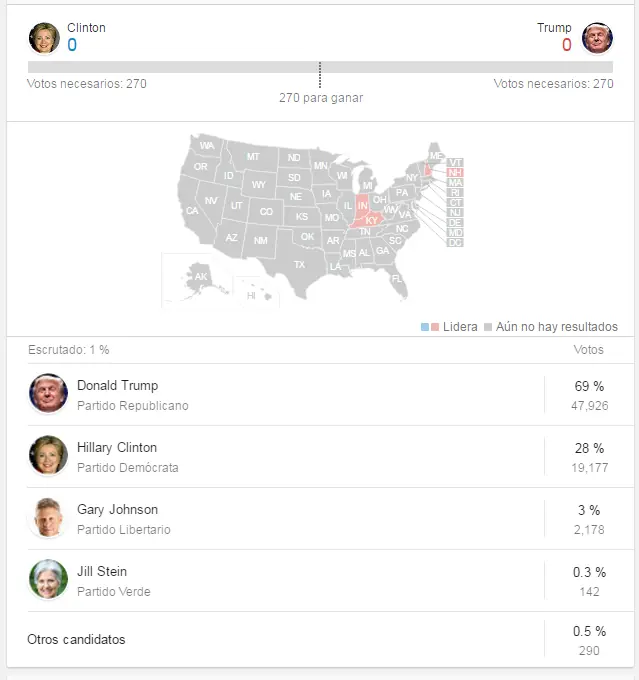Select the NH label box beside the map
Screen dimensions: 639x680
(455, 173)
